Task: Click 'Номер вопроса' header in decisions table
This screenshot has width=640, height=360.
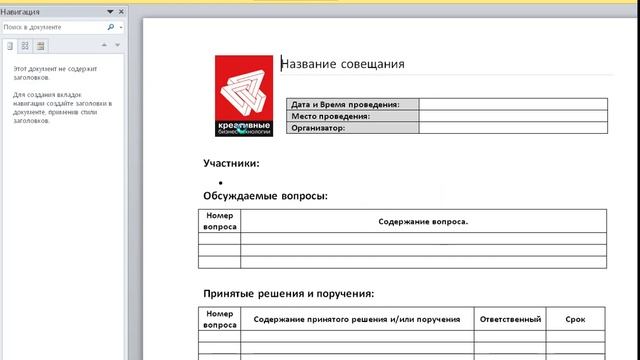Action: tap(220, 320)
